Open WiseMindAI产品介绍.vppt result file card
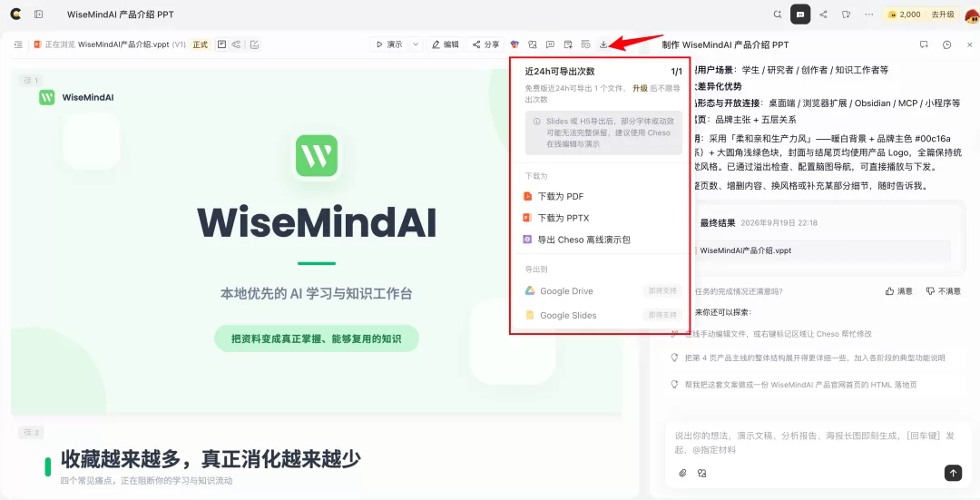 (x=822, y=250)
